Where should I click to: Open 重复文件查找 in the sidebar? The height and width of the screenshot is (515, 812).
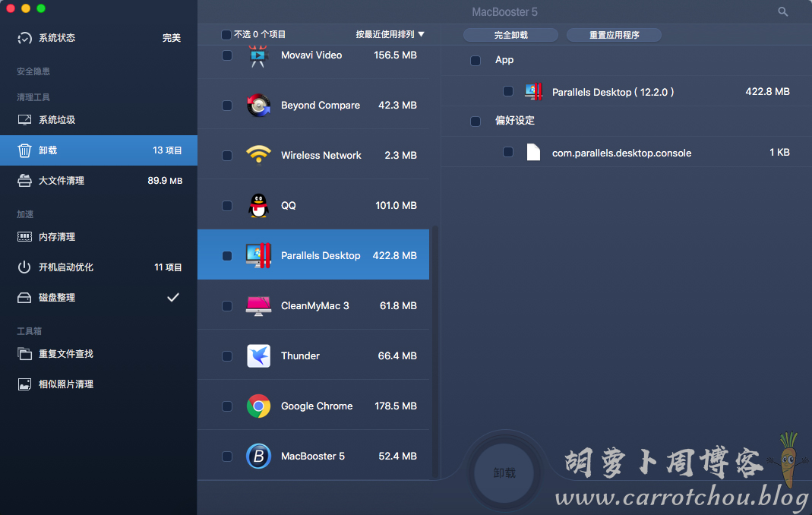[x=99, y=354]
